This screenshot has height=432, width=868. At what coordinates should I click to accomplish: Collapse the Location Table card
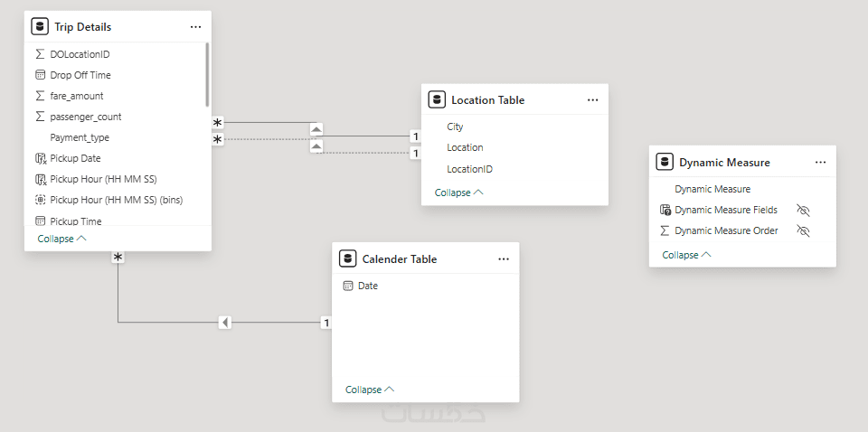click(x=459, y=193)
